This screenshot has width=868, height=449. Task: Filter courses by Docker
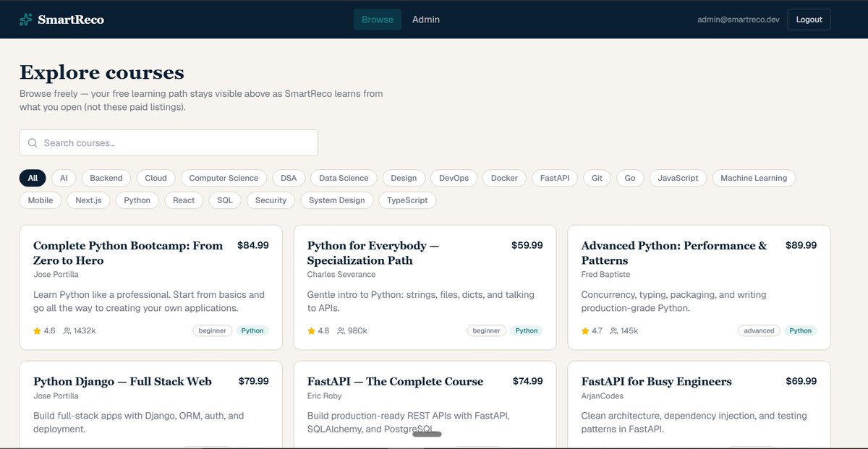pyautogui.click(x=504, y=178)
